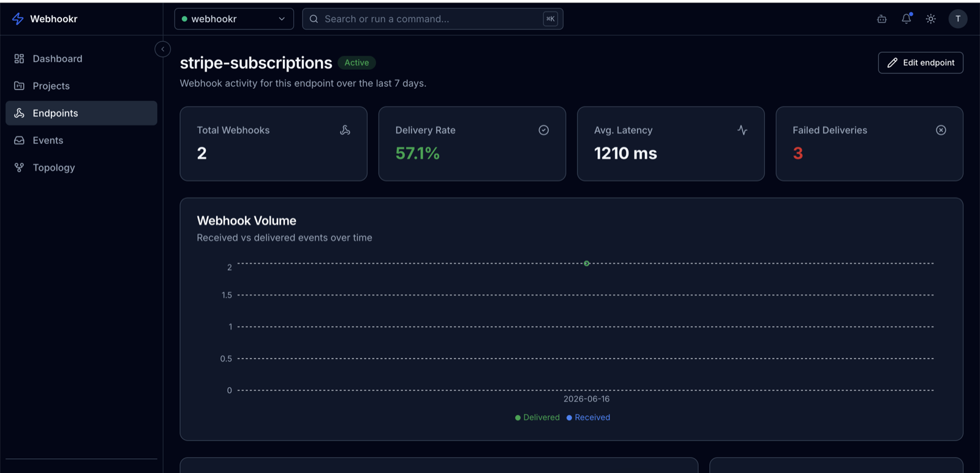The width and height of the screenshot is (980, 473).
Task: Open the robot assistant icon in header
Action: [x=882, y=19]
